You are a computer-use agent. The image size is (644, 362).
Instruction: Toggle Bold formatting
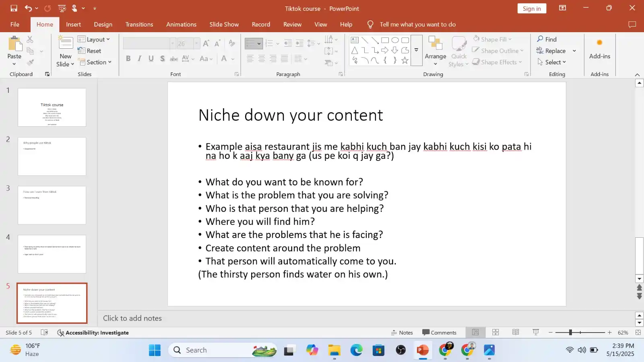pyautogui.click(x=128, y=59)
